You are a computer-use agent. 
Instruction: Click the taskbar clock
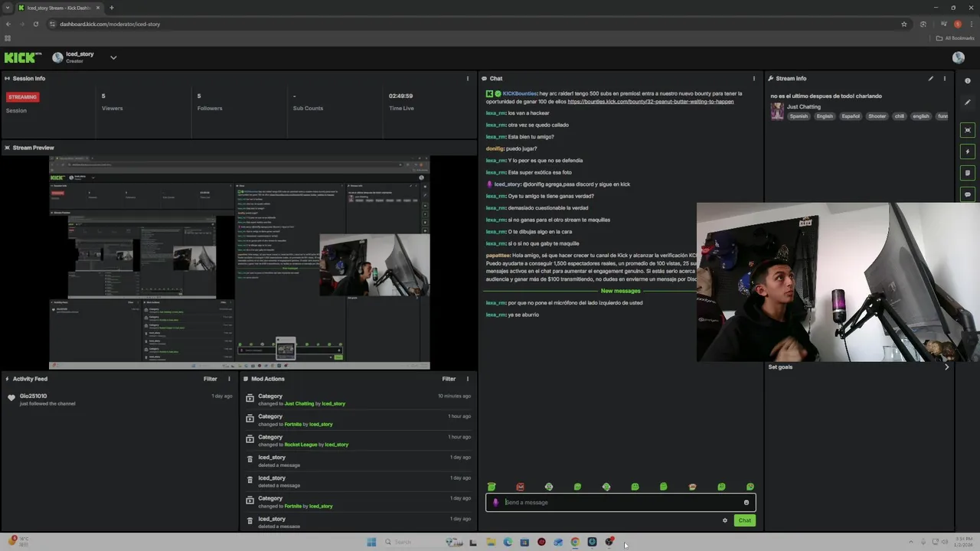pos(962,542)
